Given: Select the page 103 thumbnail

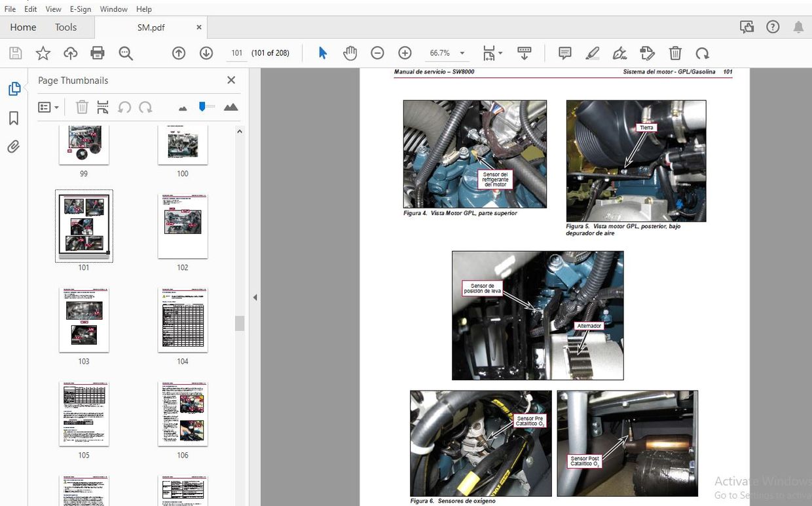Looking at the screenshot, I should [84, 319].
